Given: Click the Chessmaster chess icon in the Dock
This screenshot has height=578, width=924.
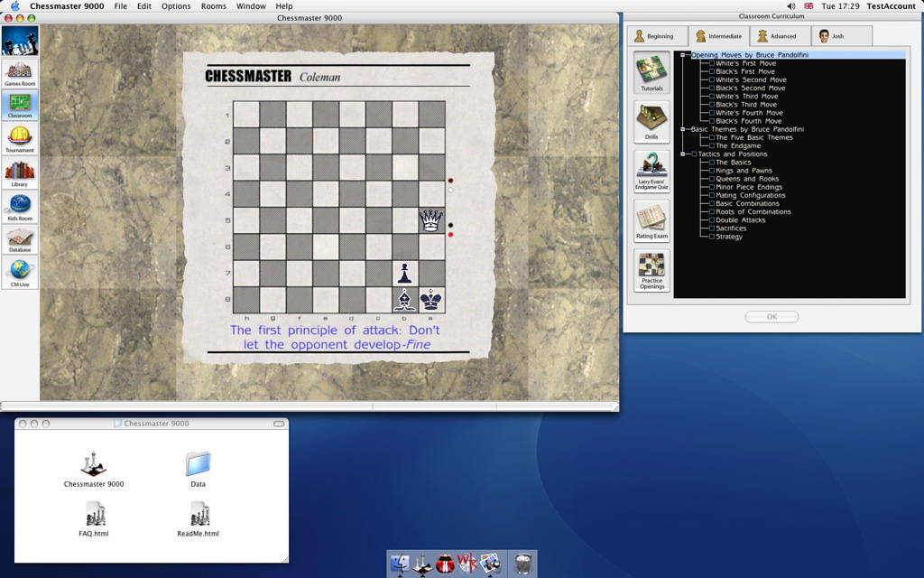Looking at the screenshot, I should [x=422, y=564].
